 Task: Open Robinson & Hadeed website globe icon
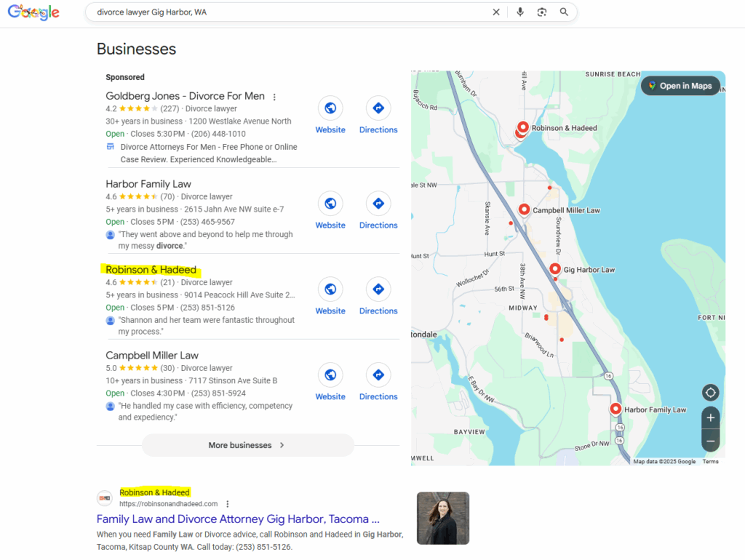click(x=330, y=289)
